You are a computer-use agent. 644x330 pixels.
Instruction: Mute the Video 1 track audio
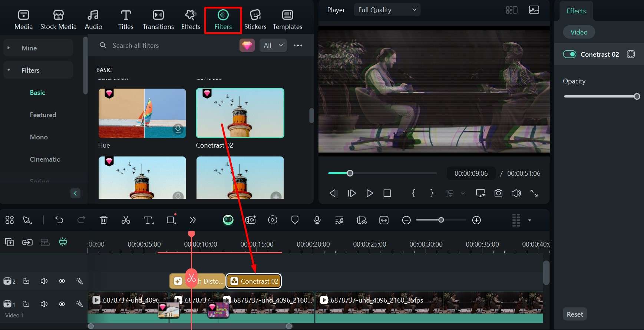coord(44,304)
